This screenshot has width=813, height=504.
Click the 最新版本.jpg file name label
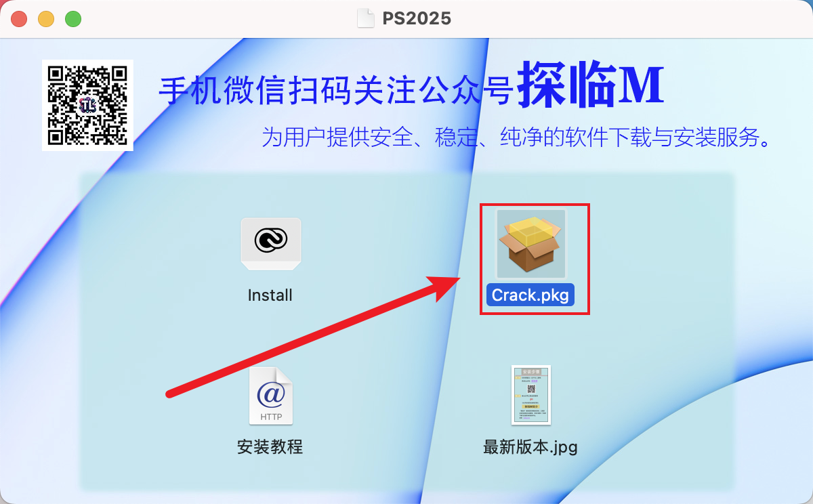click(530, 447)
